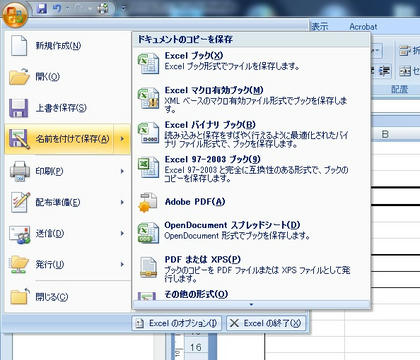420x360 pixels.
Task: Click the merge cells icon in 配置 group
Action: [x=405, y=71]
